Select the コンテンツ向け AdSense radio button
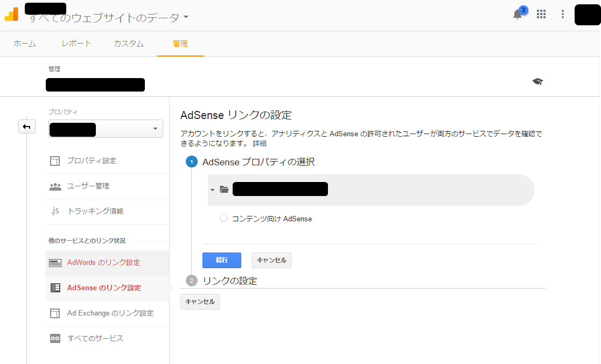Viewport: 601px width, 364px height. (223, 218)
